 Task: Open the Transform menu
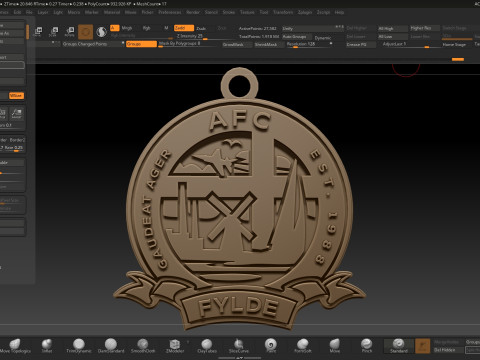click(x=283, y=12)
